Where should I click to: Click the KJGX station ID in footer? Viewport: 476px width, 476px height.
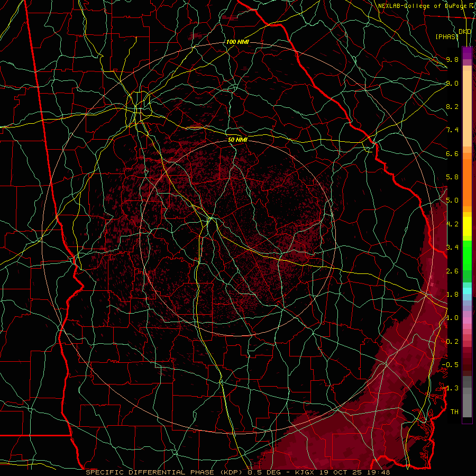306,472
